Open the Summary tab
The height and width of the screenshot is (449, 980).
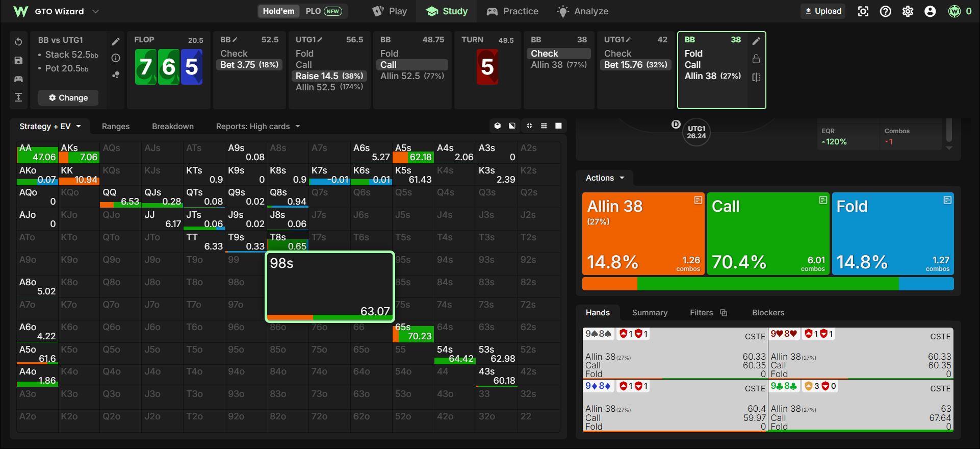[650, 313]
